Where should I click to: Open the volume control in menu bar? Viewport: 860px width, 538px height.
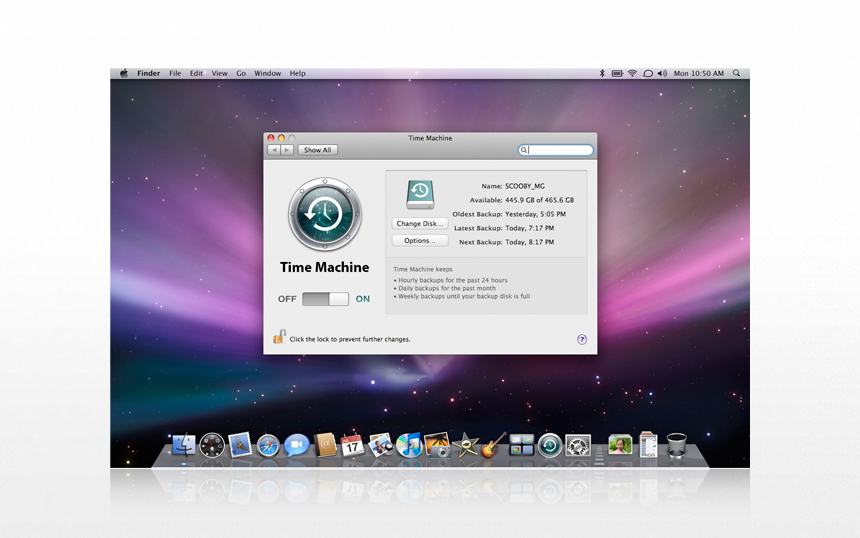(662, 73)
